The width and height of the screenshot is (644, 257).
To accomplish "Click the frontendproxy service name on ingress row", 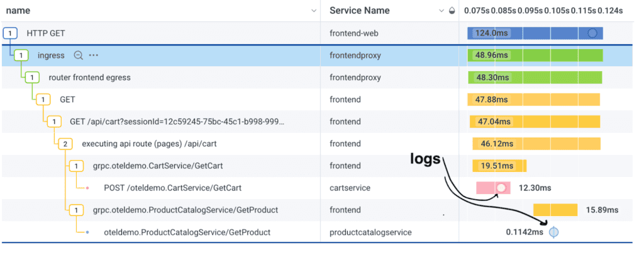I will click(x=355, y=55).
